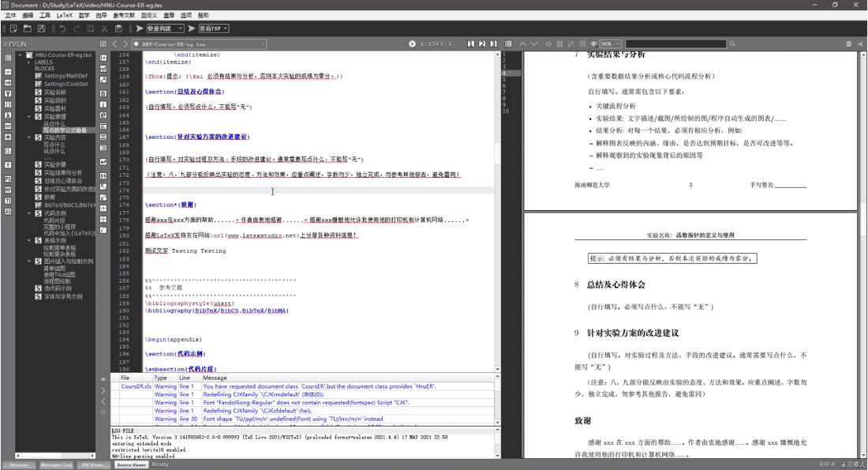This screenshot has height=470, width=868.
Task: Select the TI TikZ panel icon
Action: tap(8, 201)
